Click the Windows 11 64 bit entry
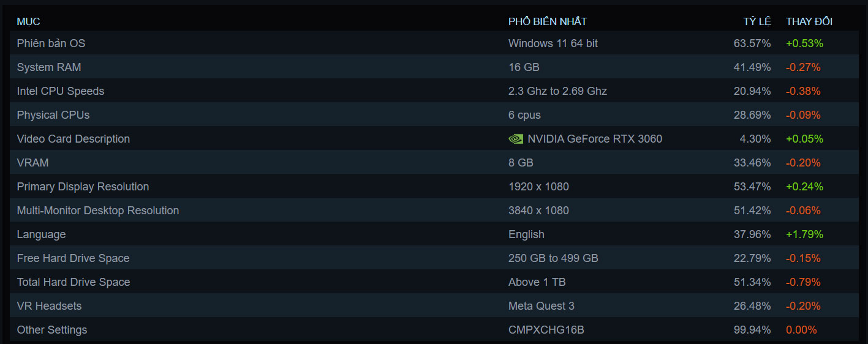Screen dimensions: 868x344 pos(553,43)
